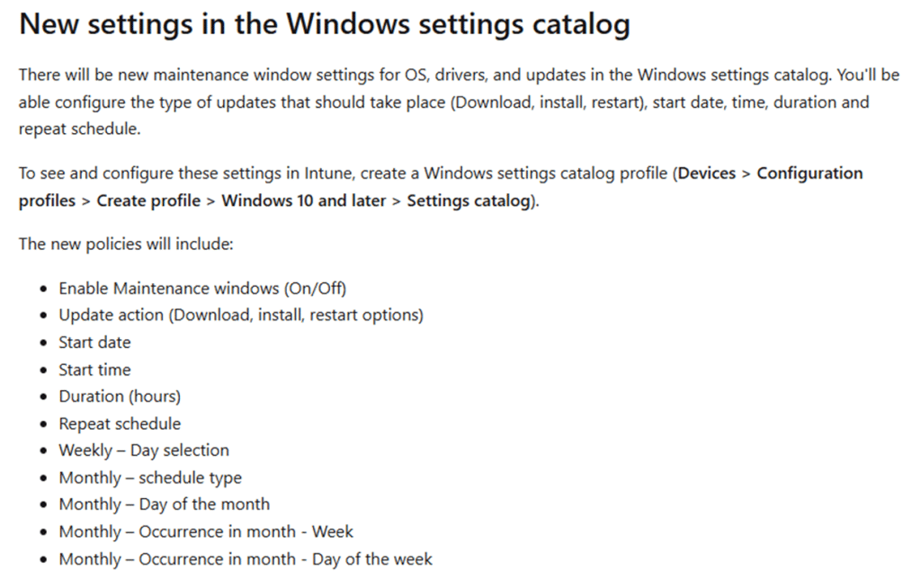Click the "Update action" bullet item
Viewport: 921px width, 588px height.
(241, 316)
